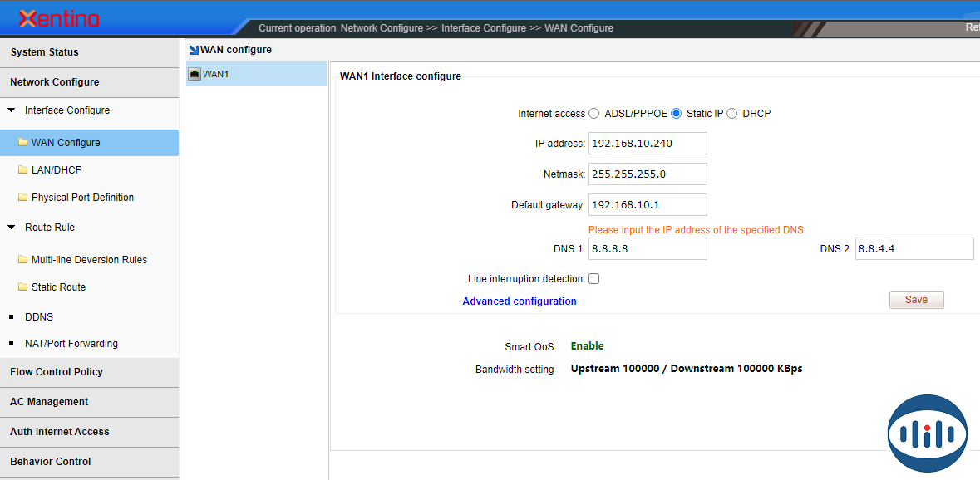Click the Static Route folder icon
980x480 pixels.
pos(22,287)
